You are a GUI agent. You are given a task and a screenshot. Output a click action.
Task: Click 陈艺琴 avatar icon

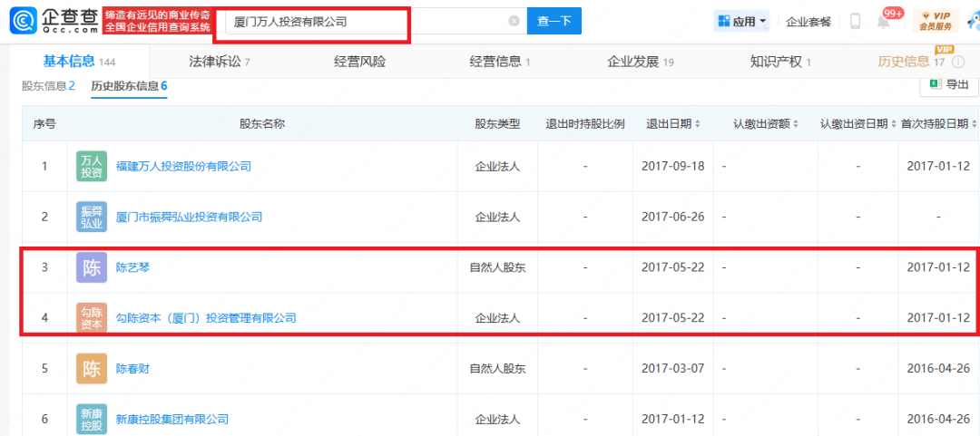(92, 267)
